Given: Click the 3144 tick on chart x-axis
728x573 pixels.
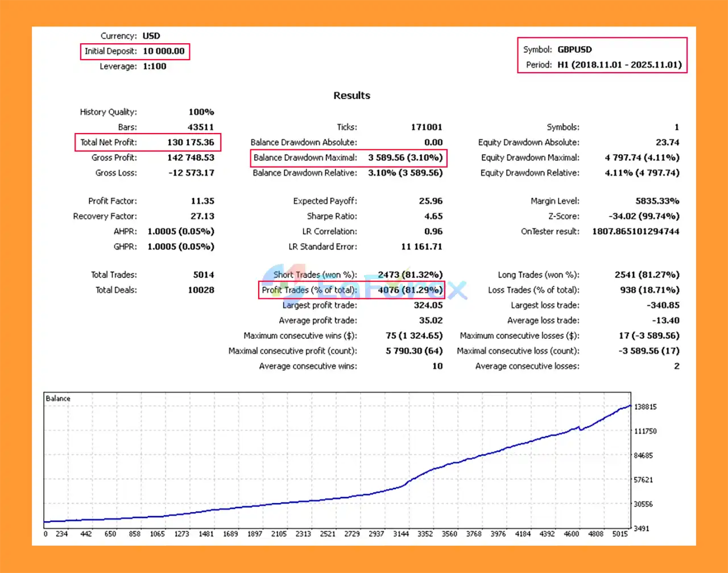Looking at the screenshot, I should tap(401, 534).
